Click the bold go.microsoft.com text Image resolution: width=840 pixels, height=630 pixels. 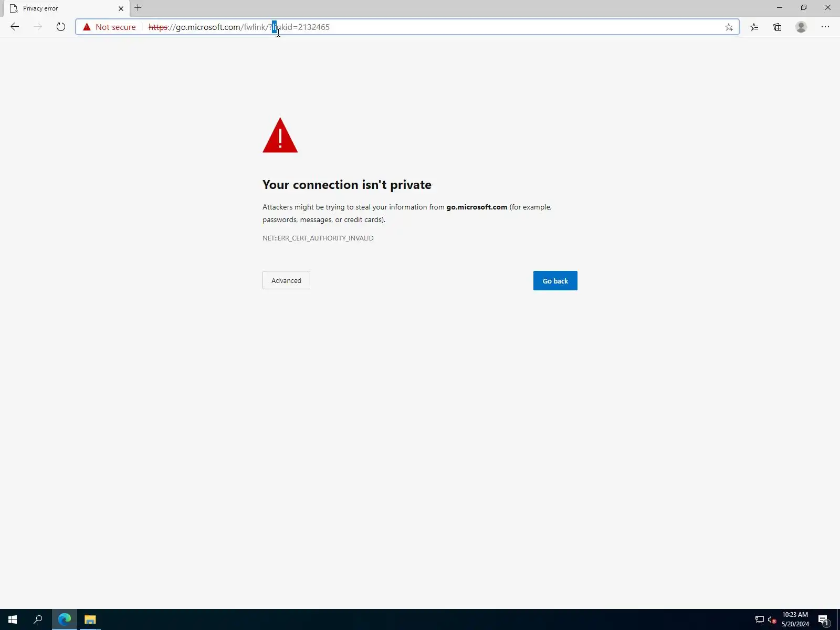pyautogui.click(x=477, y=207)
